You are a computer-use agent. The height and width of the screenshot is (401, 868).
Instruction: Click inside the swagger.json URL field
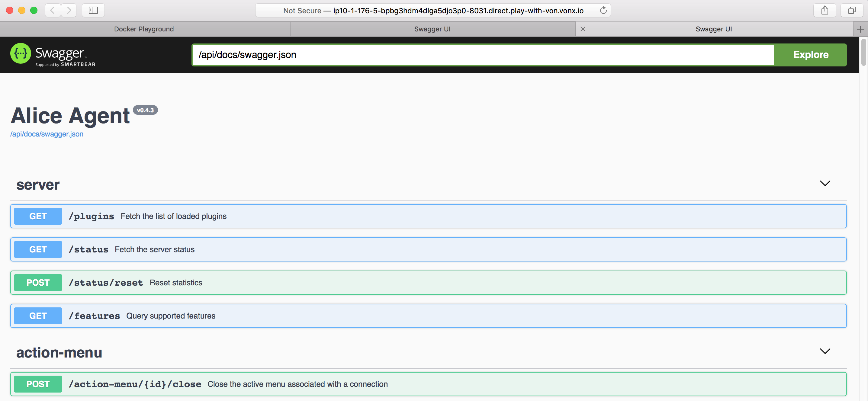coord(482,55)
